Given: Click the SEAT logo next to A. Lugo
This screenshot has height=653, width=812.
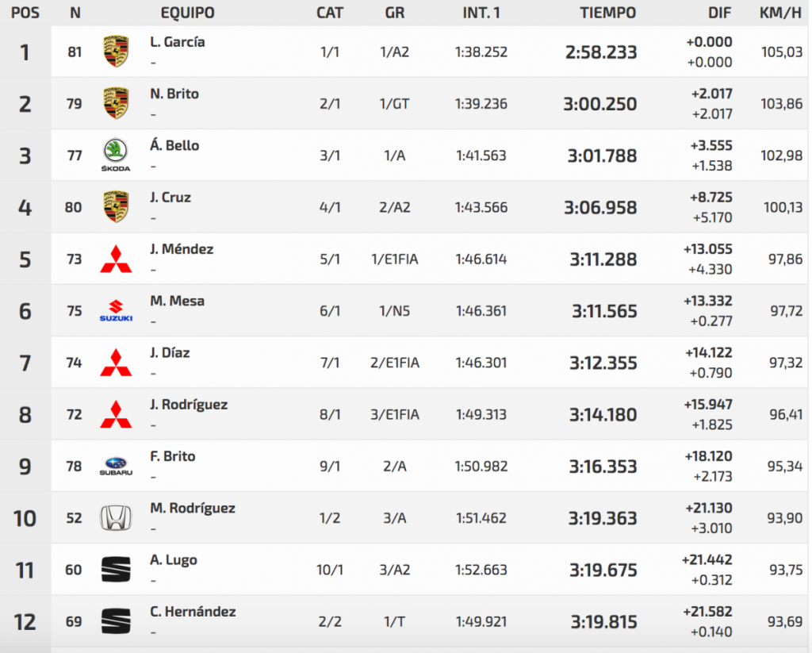Looking at the screenshot, I should coord(117,570).
